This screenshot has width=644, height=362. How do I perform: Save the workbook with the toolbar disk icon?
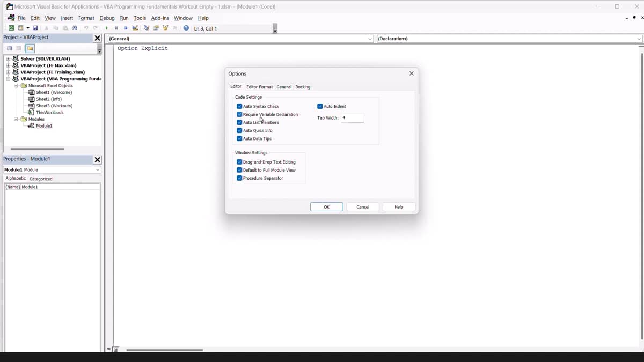tap(35, 28)
